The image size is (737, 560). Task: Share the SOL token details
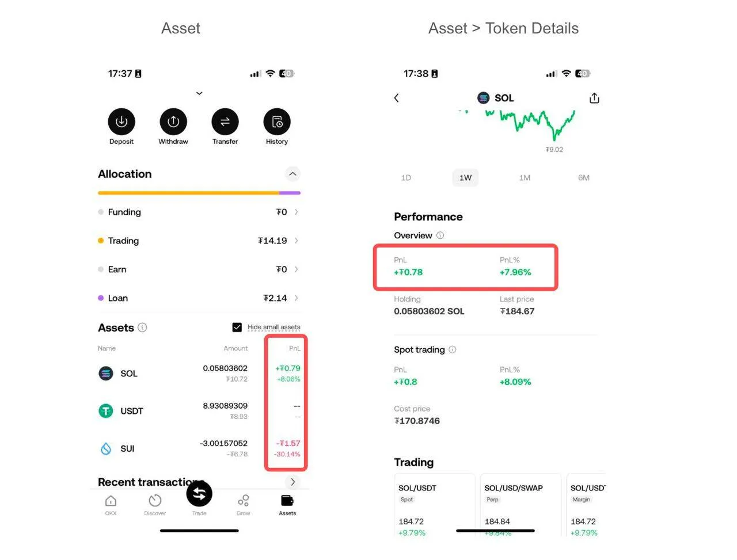tap(594, 98)
